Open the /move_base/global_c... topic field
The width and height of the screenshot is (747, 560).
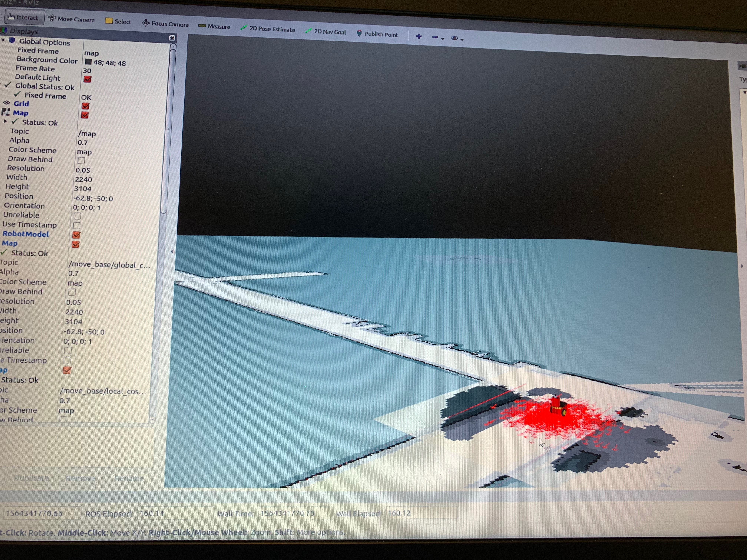click(110, 265)
